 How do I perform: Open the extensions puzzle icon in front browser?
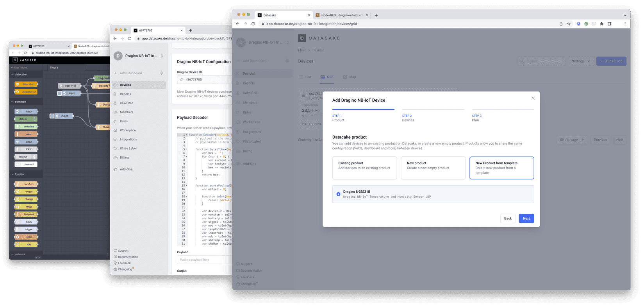[602, 24]
